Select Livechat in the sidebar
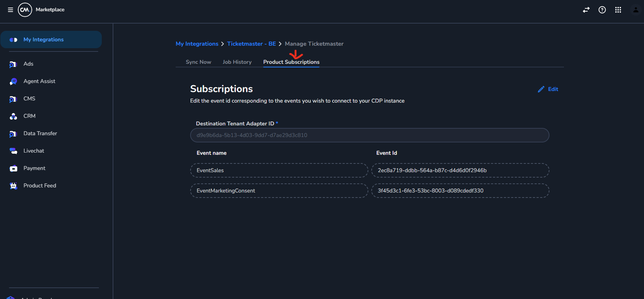The width and height of the screenshot is (644, 299). coord(34,151)
